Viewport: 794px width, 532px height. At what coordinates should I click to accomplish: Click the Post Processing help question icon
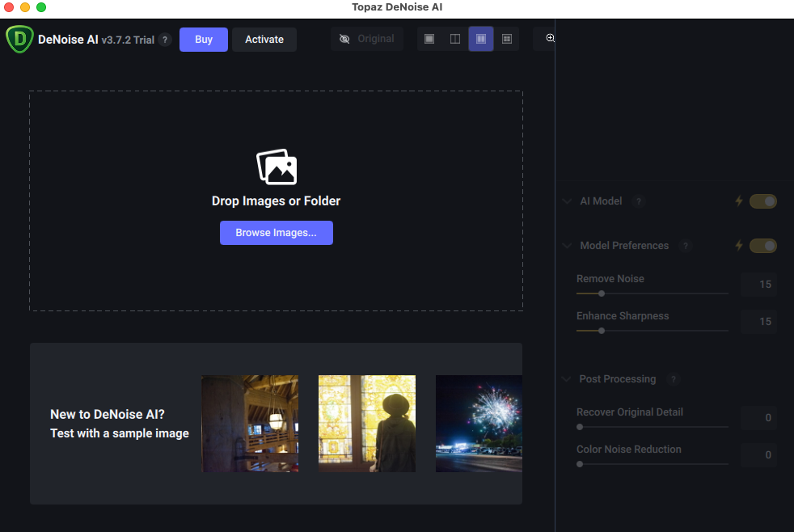(x=673, y=379)
